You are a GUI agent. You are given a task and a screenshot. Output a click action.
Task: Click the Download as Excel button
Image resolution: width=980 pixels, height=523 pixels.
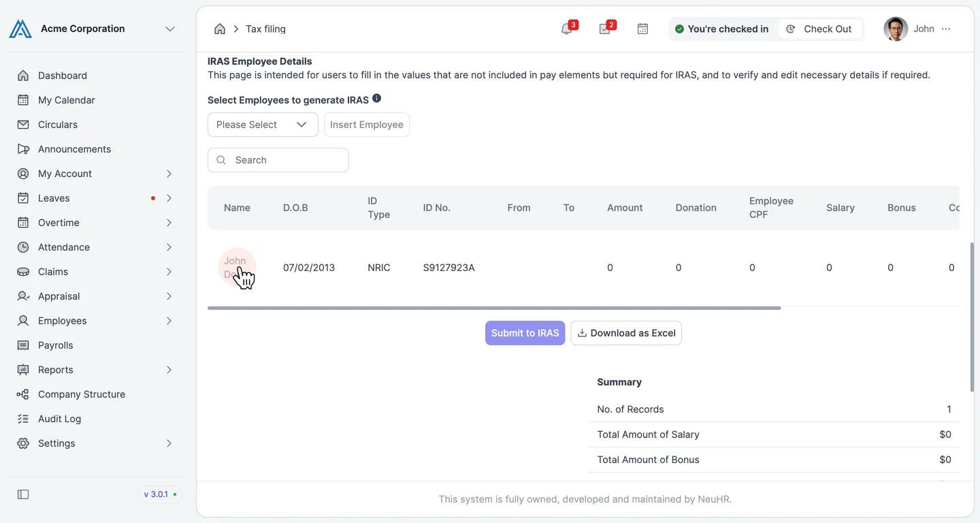pyautogui.click(x=626, y=333)
